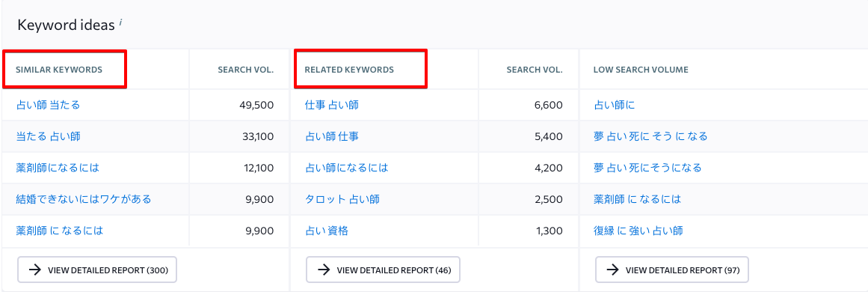Open keyword 復縁 に 強い 占い師
This screenshot has width=868, height=292.
(638, 231)
